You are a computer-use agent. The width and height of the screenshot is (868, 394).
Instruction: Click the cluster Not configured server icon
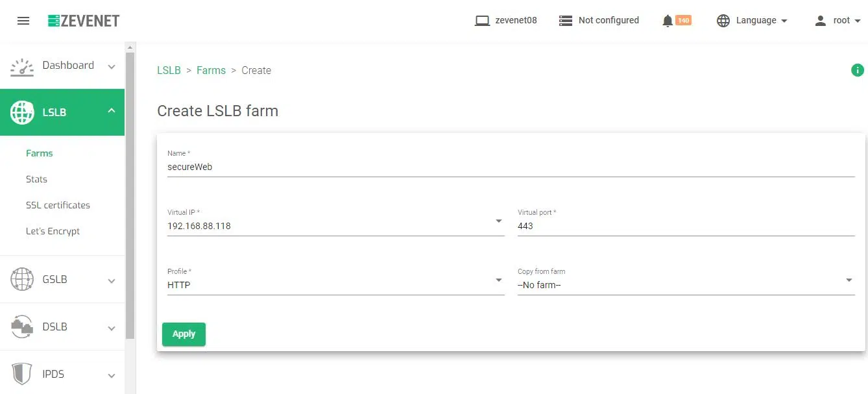pos(566,21)
